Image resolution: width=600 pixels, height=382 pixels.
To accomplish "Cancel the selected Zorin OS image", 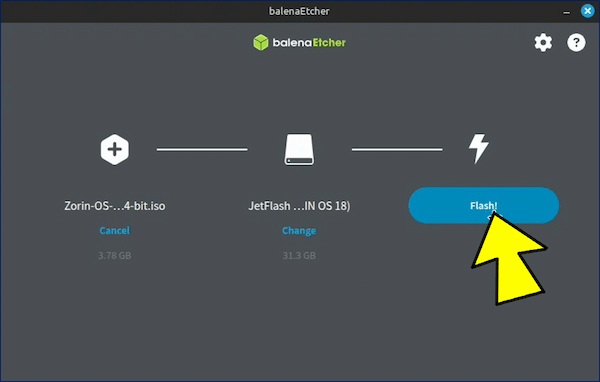I will [114, 231].
